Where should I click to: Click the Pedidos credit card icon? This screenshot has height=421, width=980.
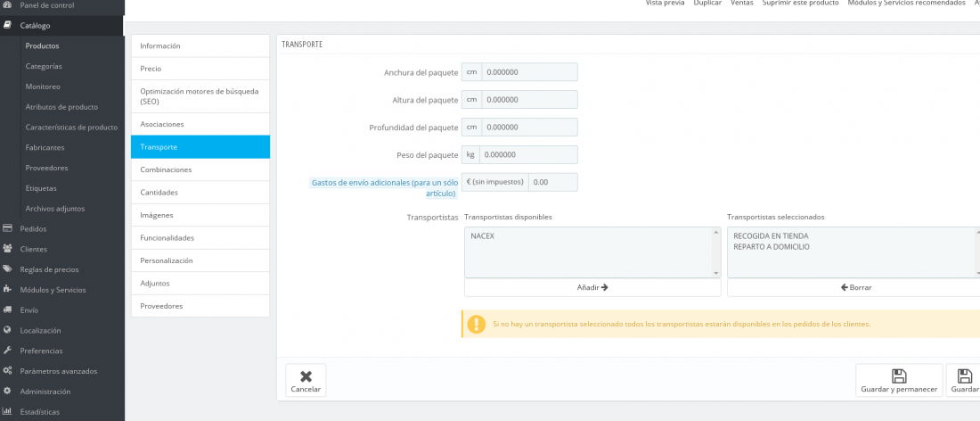tap(7, 228)
